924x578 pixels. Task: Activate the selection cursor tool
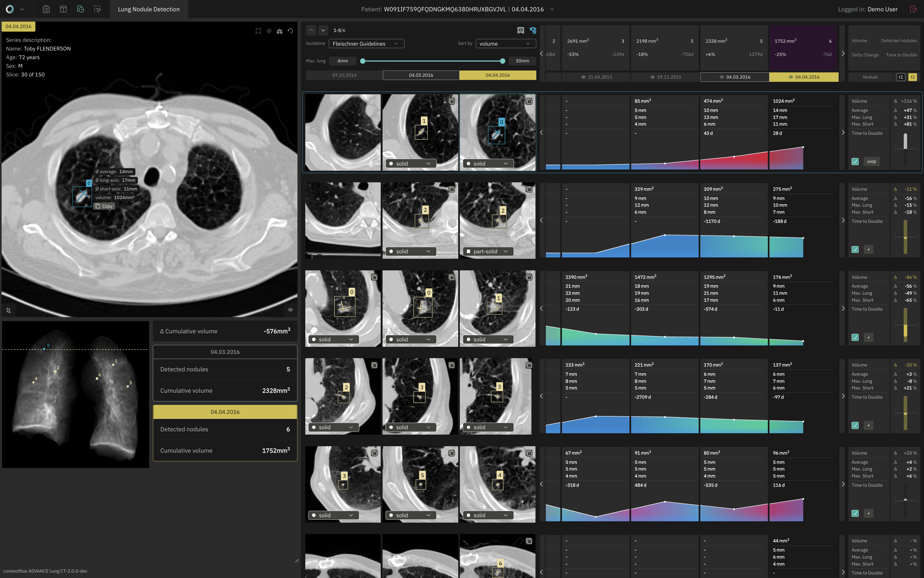click(98, 9)
